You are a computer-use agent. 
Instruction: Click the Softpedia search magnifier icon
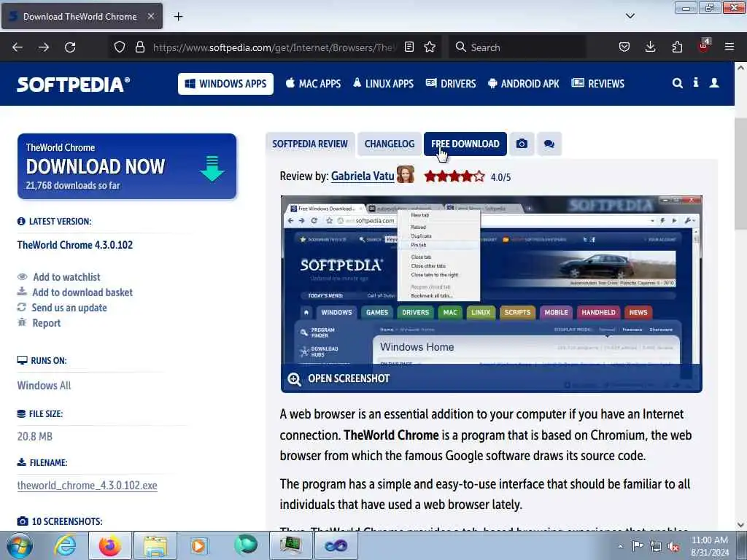pos(678,83)
